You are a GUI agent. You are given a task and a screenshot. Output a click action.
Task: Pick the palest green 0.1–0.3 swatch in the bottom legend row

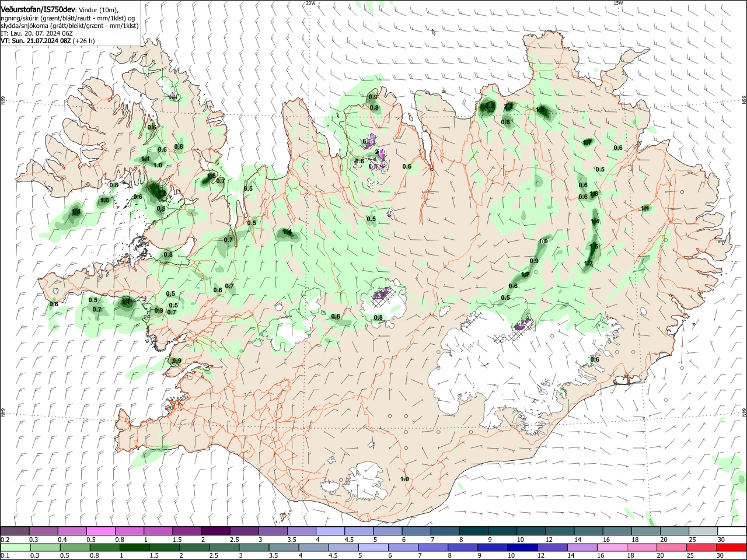[15, 547]
